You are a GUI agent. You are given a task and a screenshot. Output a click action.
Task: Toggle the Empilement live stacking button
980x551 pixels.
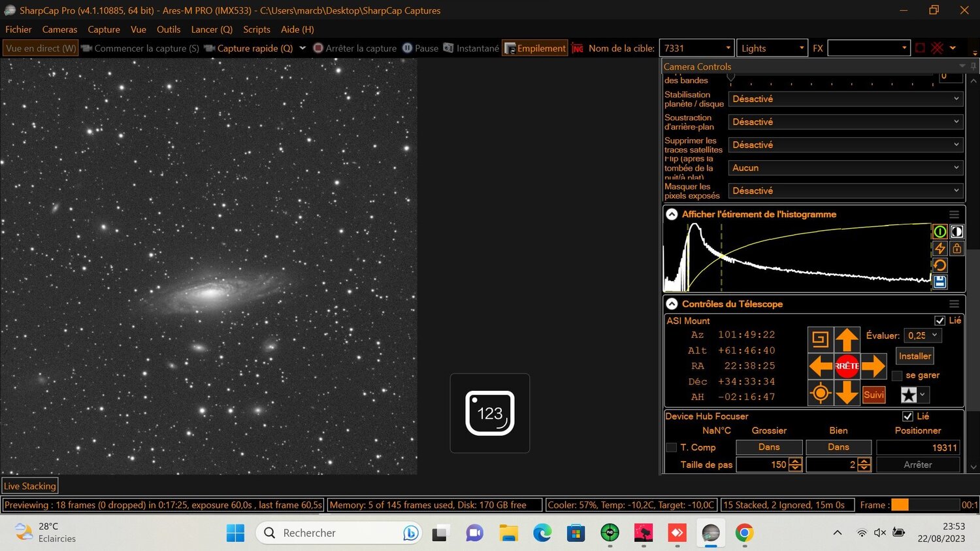[x=535, y=48]
